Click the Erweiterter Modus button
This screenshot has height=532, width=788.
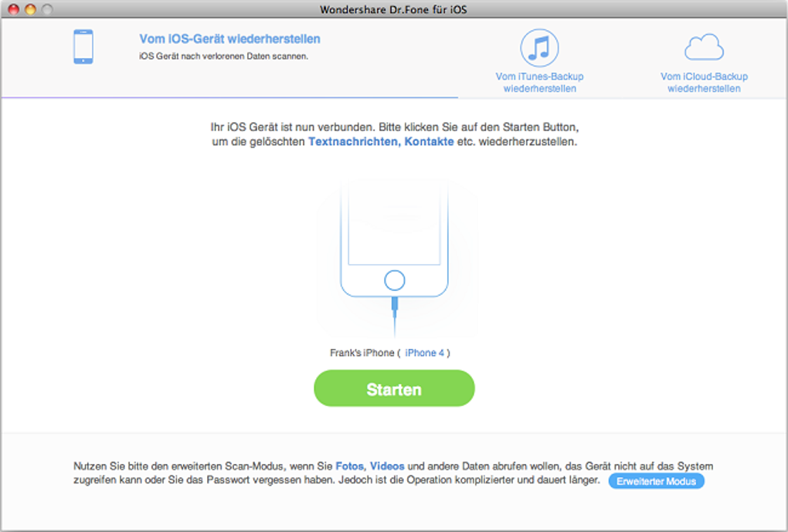point(657,481)
